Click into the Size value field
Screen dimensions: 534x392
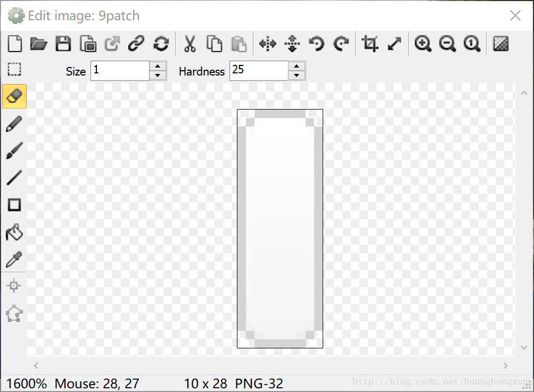coord(120,71)
